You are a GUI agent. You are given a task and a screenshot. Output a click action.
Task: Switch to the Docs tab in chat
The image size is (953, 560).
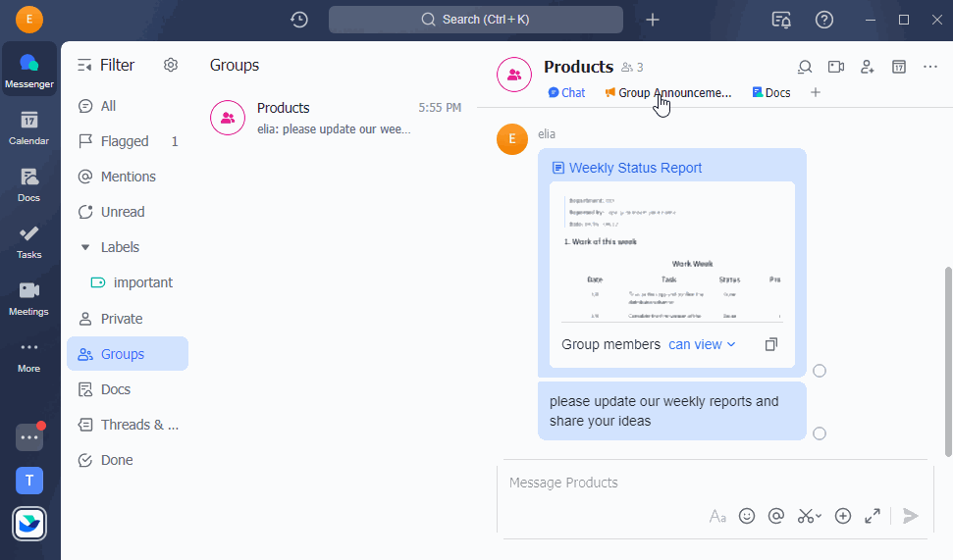[x=770, y=93]
